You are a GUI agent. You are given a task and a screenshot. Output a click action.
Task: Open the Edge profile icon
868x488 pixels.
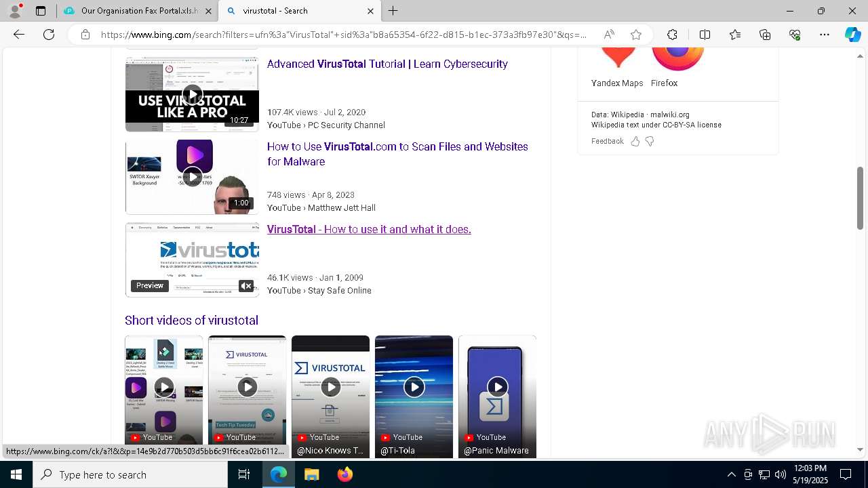tap(15, 11)
